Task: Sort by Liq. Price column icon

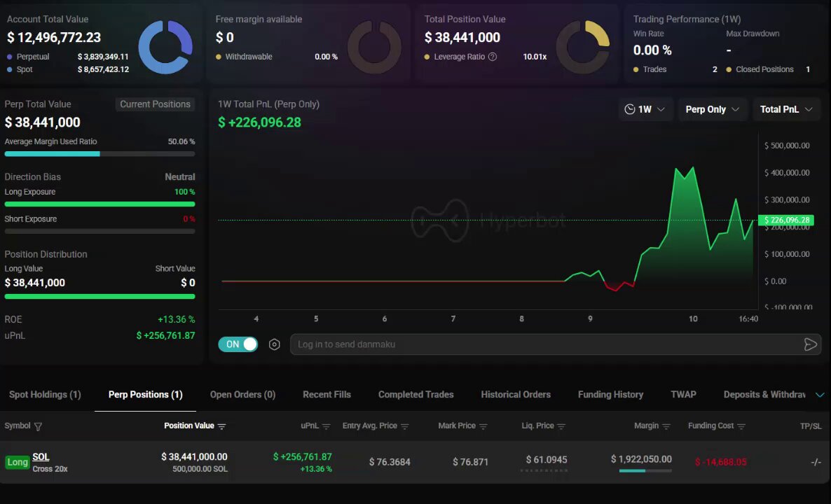Action: (x=561, y=426)
